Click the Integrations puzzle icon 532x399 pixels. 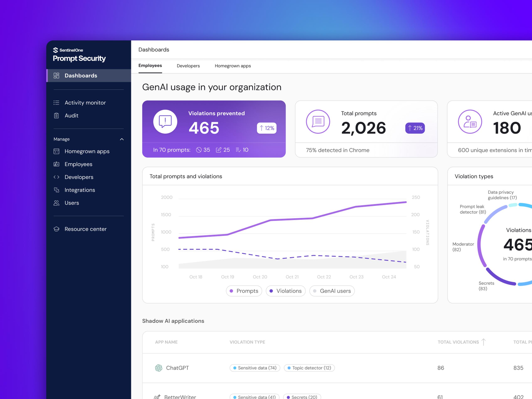(56, 190)
